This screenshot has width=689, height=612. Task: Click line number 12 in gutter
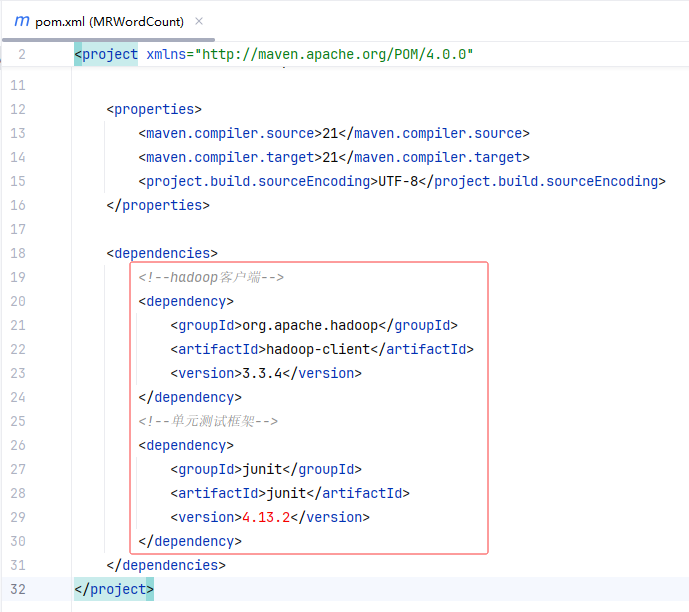click(x=18, y=109)
